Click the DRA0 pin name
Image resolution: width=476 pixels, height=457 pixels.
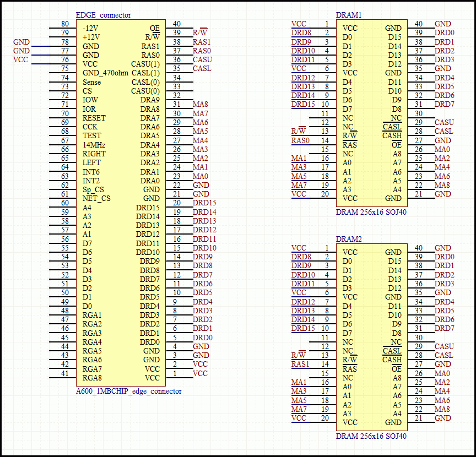pyautogui.click(x=150, y=181)
